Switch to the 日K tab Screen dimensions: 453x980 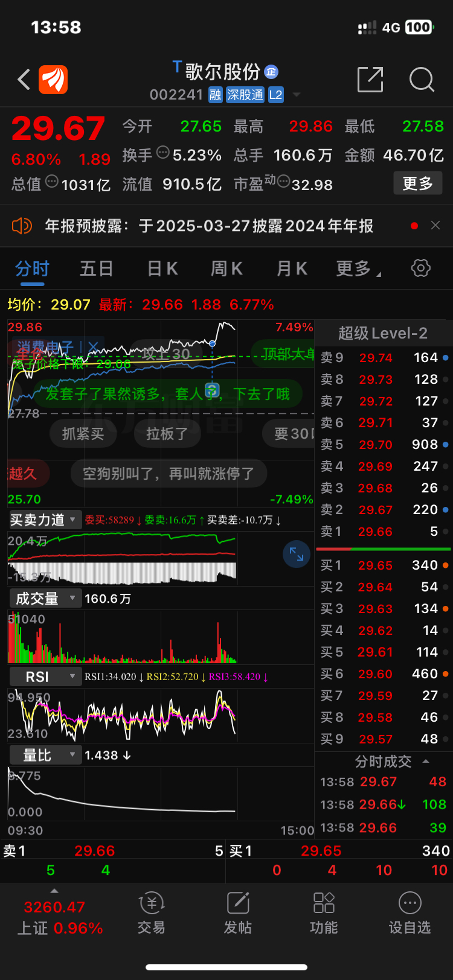tap(162, 269)
